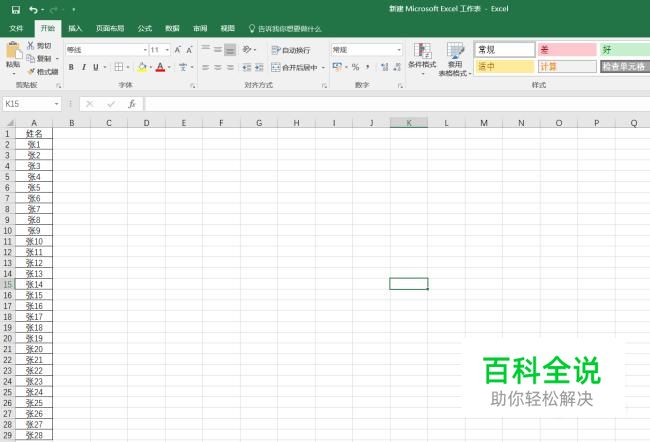Expand Merge & Center (合并后居中) arrow
Image resolution: width=650 pixels, height=442 pixels.
click(323, 67)
